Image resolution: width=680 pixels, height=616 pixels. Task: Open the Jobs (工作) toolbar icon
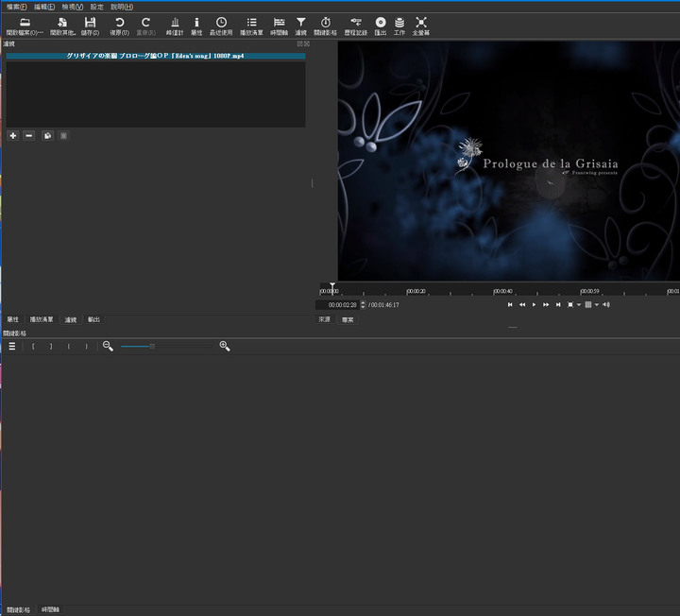(x=399, y=26)
